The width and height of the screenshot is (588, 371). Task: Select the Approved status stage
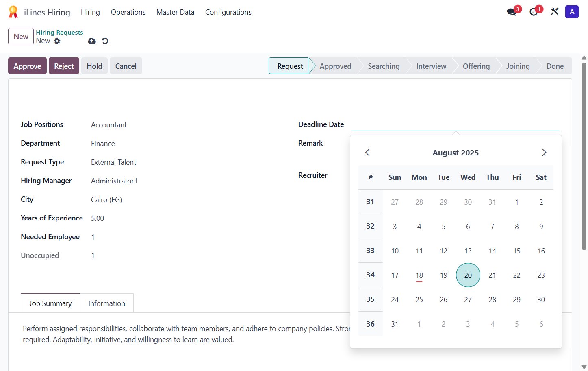pos(335,66)
